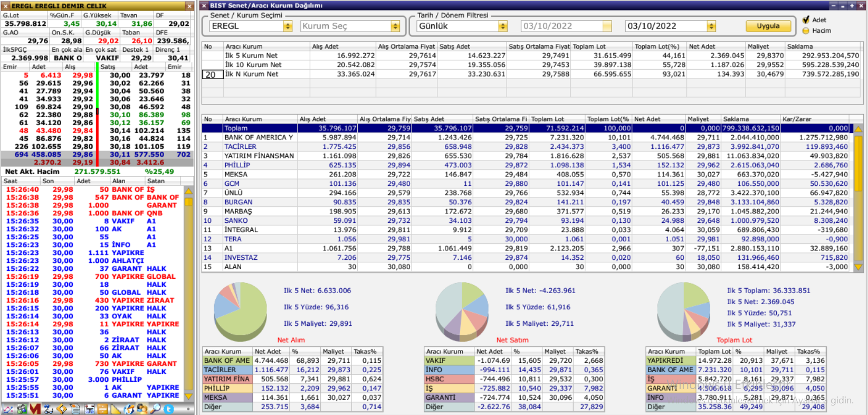Click the main table scrollbar up arrow
This screenshot has width=868, height=415.
click(859, 129)
